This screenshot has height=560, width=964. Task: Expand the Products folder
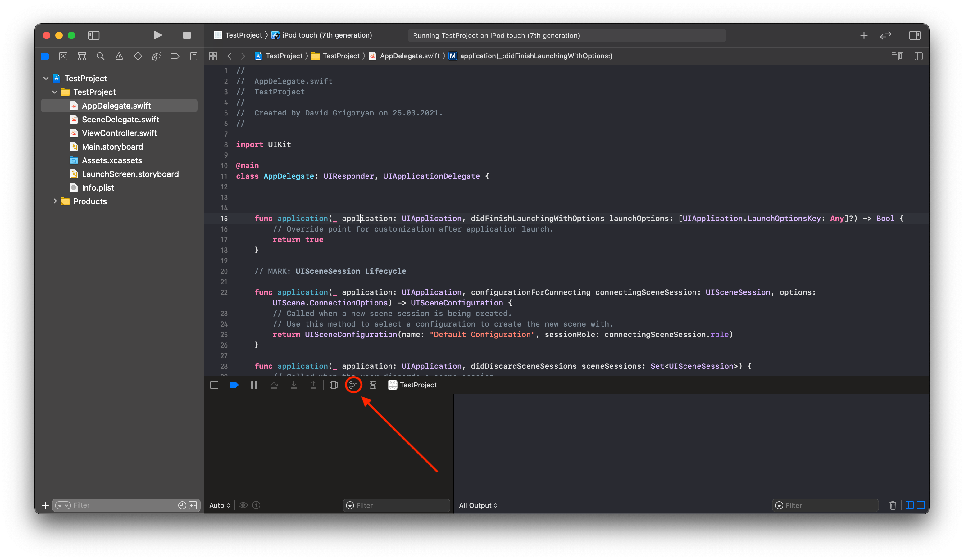click(55, 201)
